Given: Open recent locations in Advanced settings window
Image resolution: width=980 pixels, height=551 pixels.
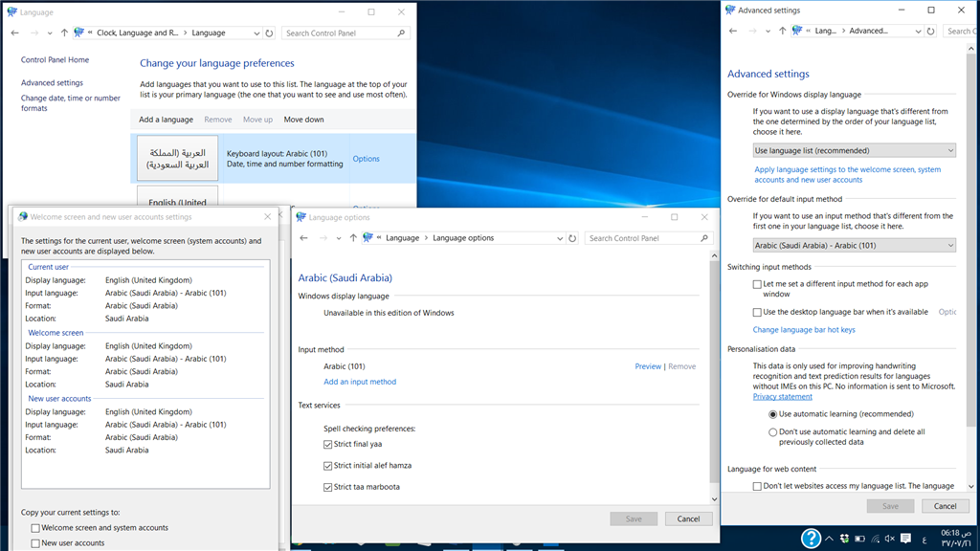Looking at the screenshot, I should (768, 31).
